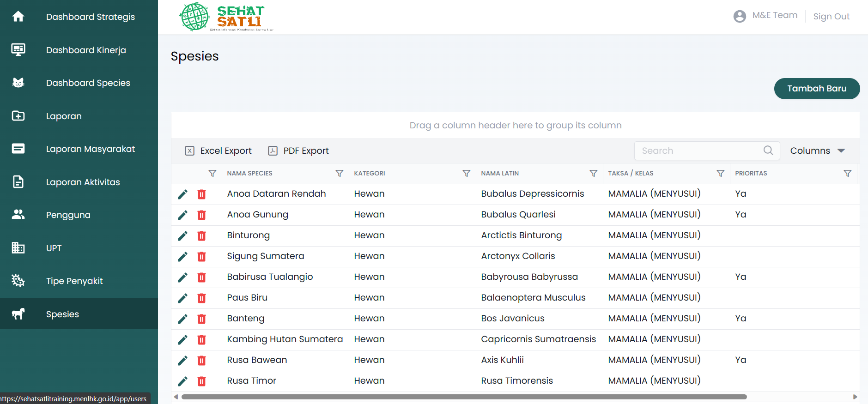Delete the Binturong species entry
Screen dimensions: 868x404
point(202,236)
